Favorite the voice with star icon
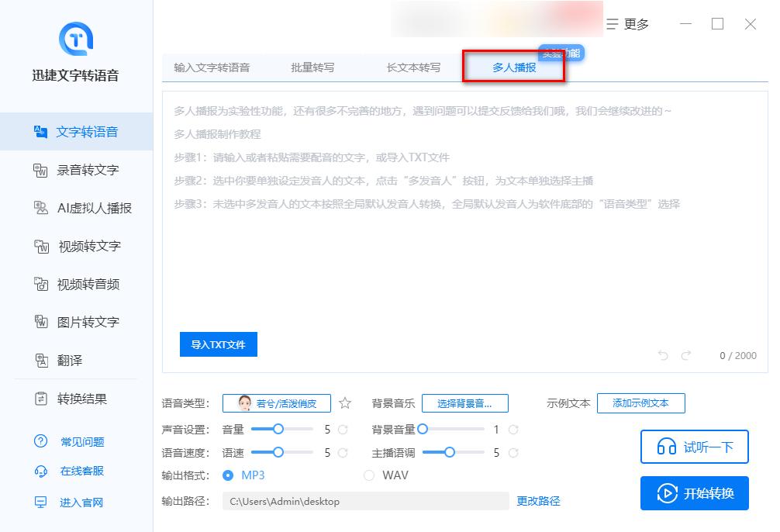 [x=345, y=403]
